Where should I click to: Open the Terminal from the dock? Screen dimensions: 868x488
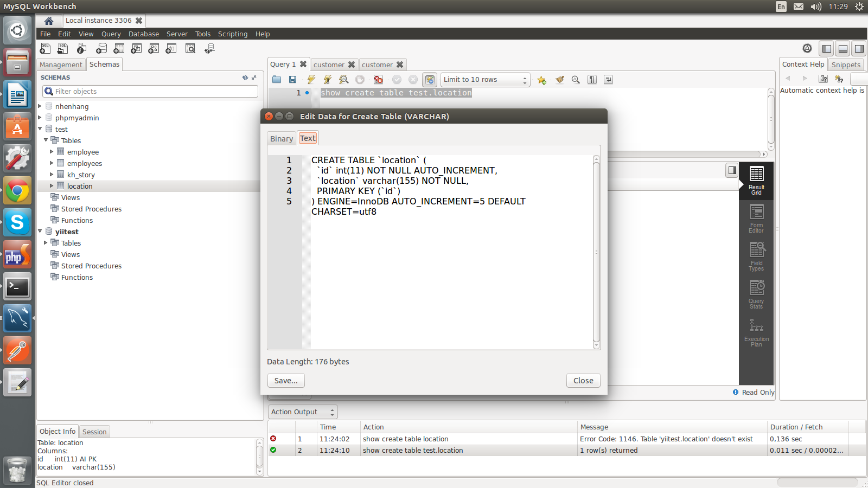coord(17,286)
